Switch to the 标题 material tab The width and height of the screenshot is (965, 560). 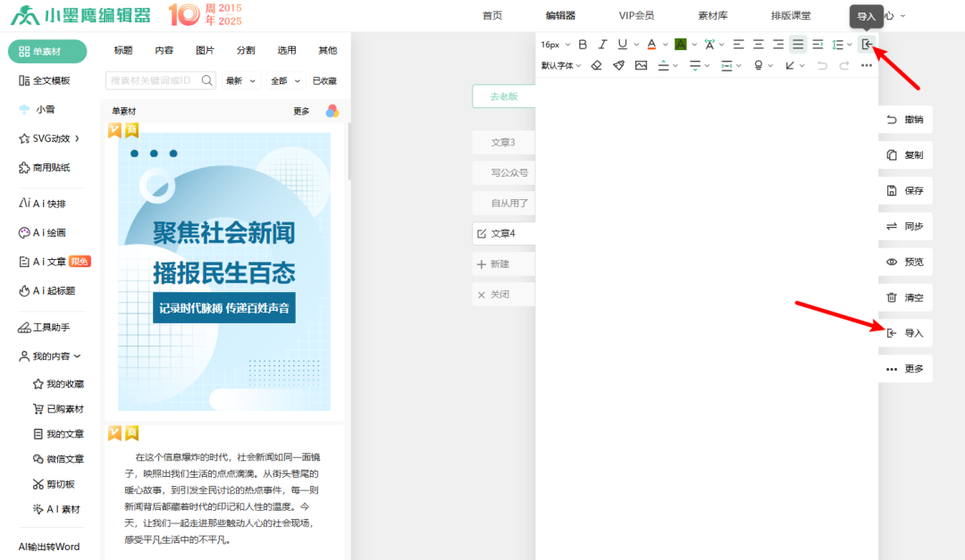coord(123,51)
